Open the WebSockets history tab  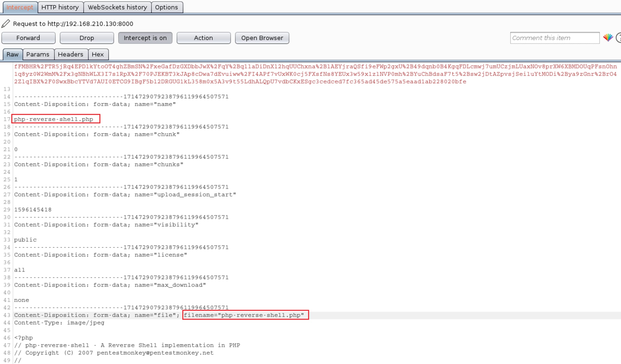[117, 7]
